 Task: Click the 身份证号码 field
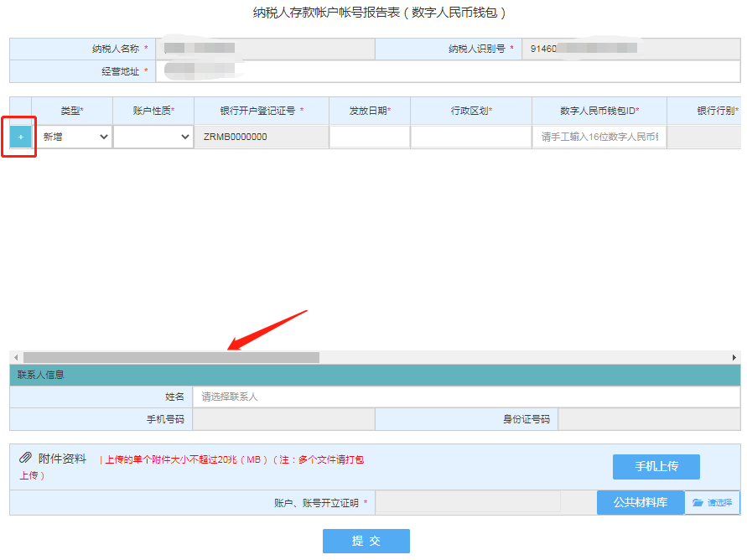[649, 419]
